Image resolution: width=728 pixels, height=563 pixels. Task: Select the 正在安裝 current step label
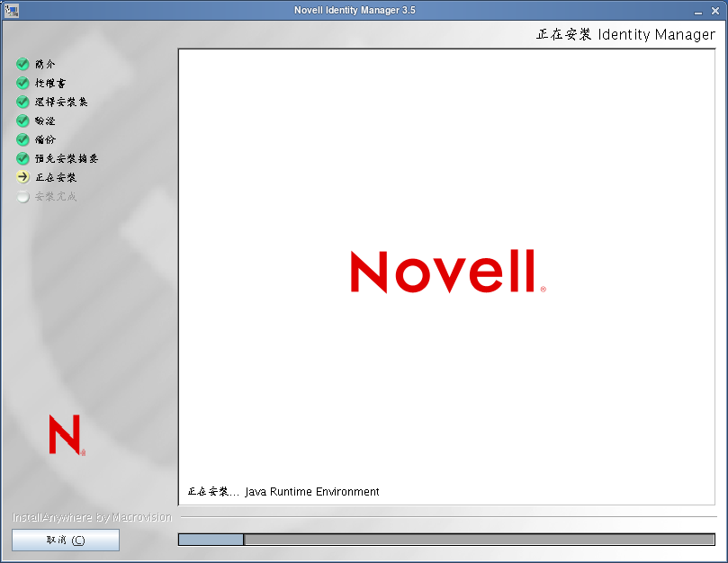coord(56,177)
